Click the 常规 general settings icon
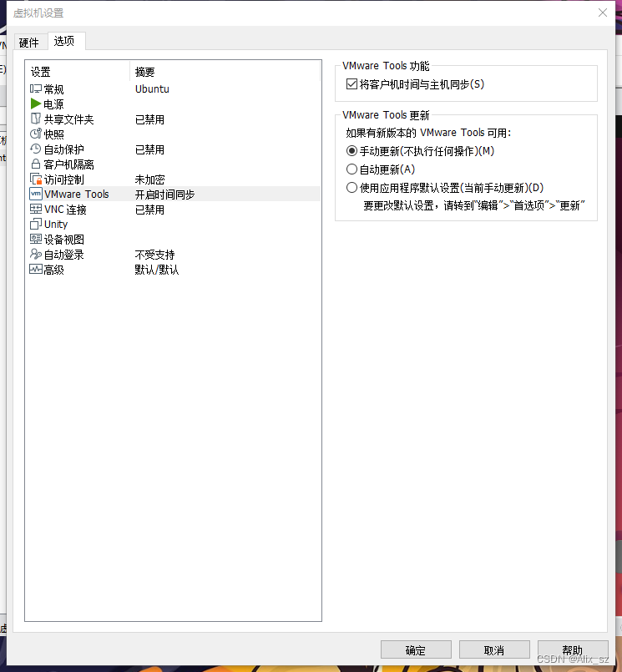Image resolution: width=622 pixels, height=672 pixels. click(36, 88)
